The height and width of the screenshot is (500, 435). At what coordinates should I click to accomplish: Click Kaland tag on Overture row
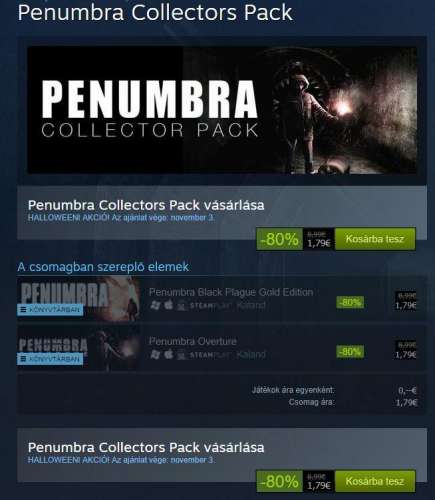point(251,354)
